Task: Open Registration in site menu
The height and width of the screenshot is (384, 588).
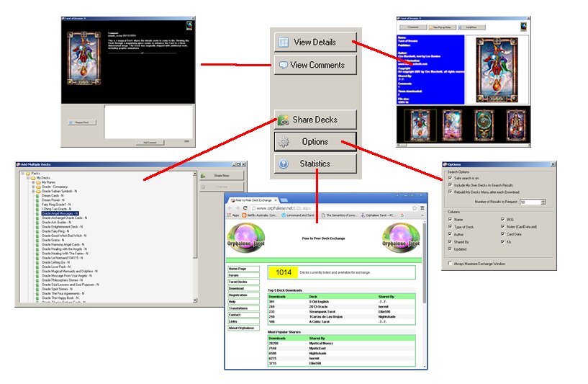Action: (244, 295)
